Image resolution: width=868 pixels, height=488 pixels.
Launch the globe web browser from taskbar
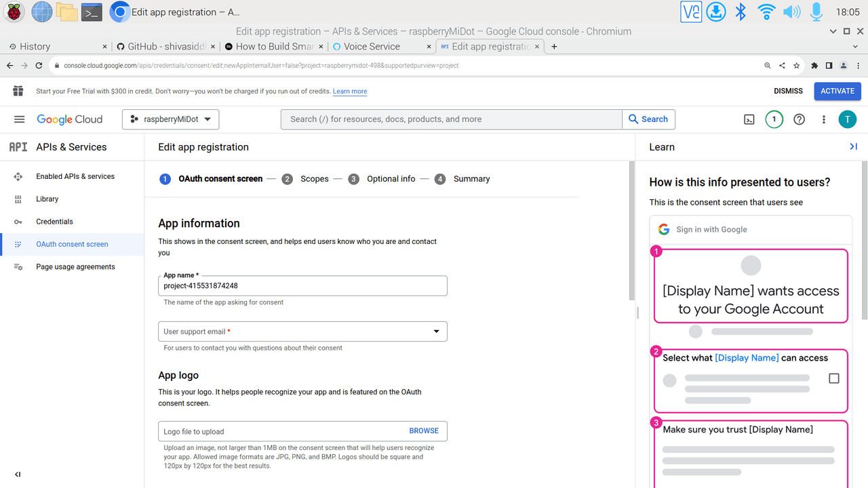(42, 12)
